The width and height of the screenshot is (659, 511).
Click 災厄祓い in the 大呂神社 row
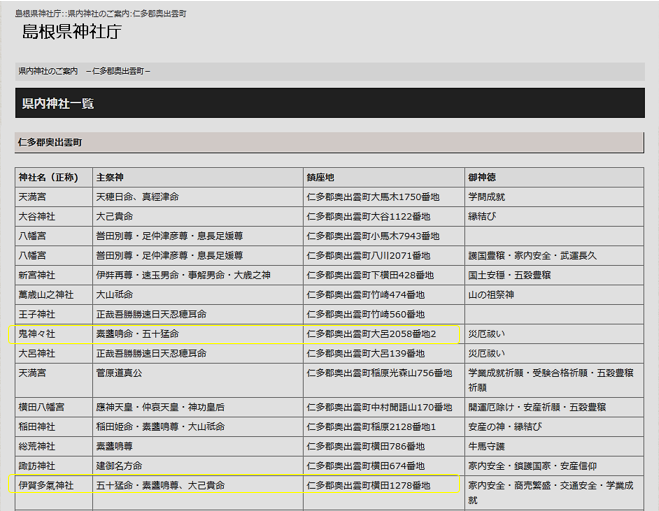[487, 353]
